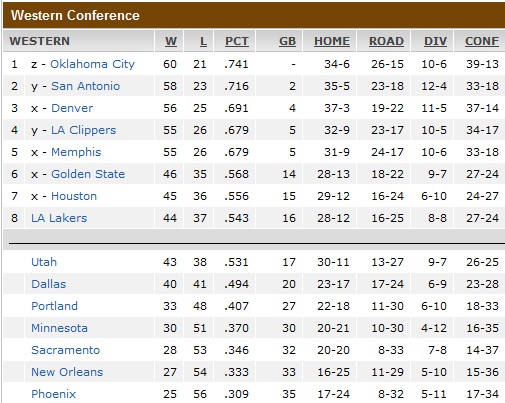Open the Golden State team link
The image size is (505, 403).
[88, 174]
